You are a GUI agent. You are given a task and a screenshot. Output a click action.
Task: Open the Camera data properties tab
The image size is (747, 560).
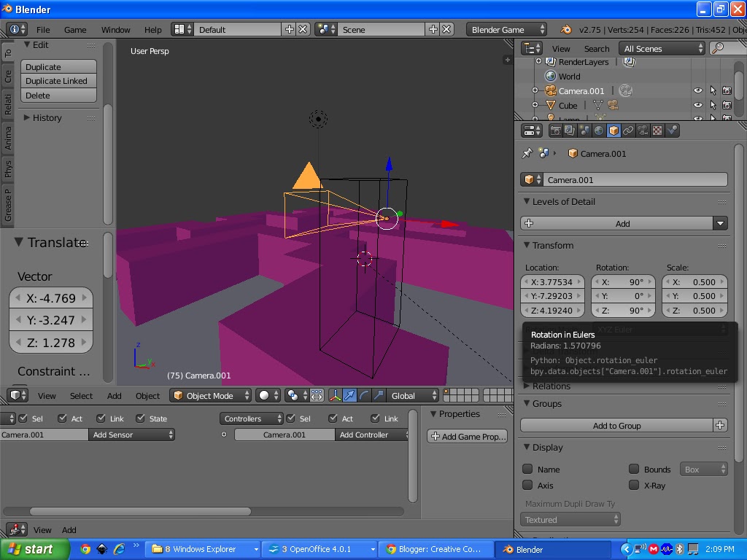click(643, 131)
